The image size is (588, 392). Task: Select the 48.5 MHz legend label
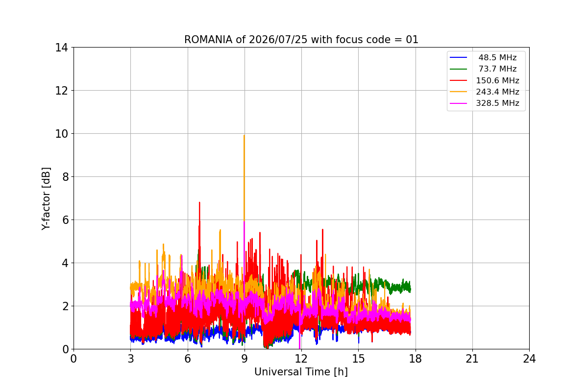[x=497, y=58]
